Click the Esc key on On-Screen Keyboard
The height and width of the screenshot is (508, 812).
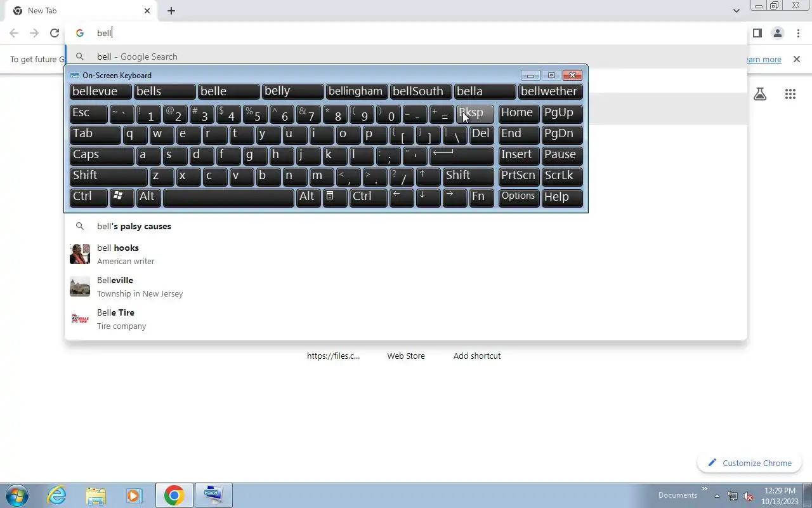88,114
